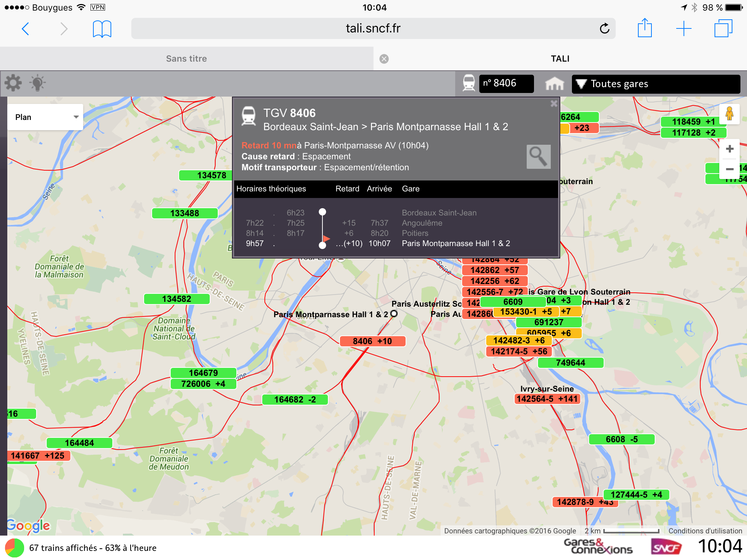
Task: Select train marker 6609
Action: (x=513, y=302)
